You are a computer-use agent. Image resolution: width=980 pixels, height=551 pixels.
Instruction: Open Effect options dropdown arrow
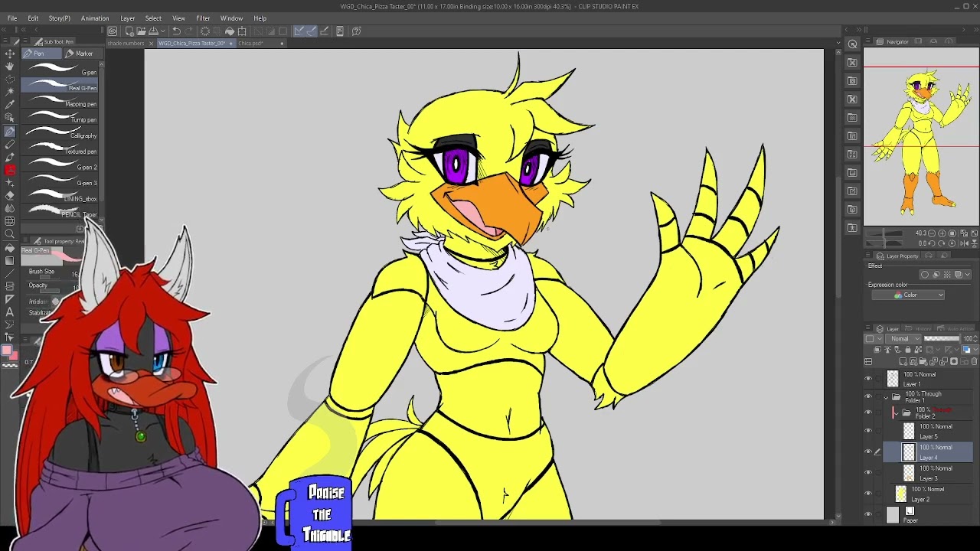tap(968, 275)
